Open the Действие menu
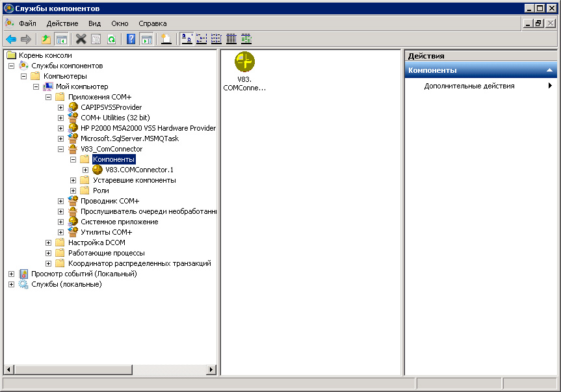 62,23
